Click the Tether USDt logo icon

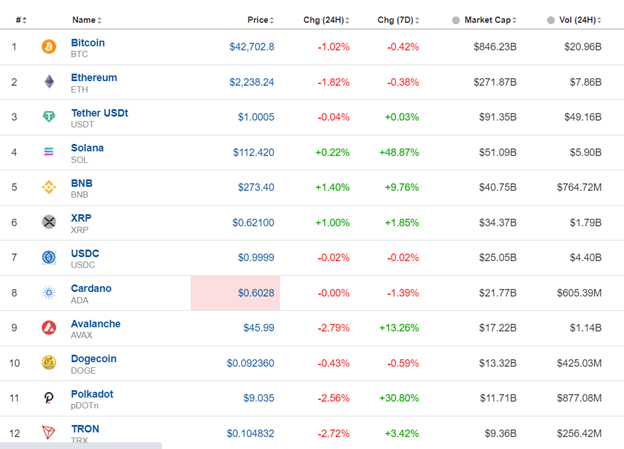(49, 117)
